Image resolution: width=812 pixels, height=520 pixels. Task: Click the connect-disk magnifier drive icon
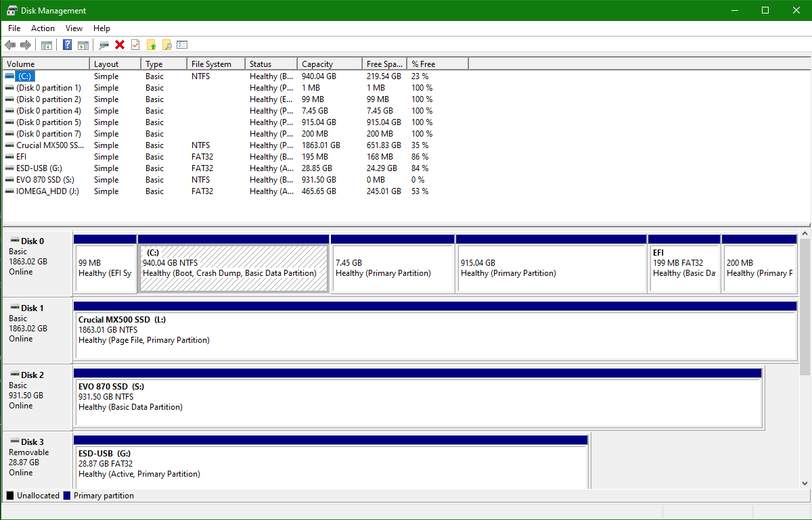coord(104,45)
